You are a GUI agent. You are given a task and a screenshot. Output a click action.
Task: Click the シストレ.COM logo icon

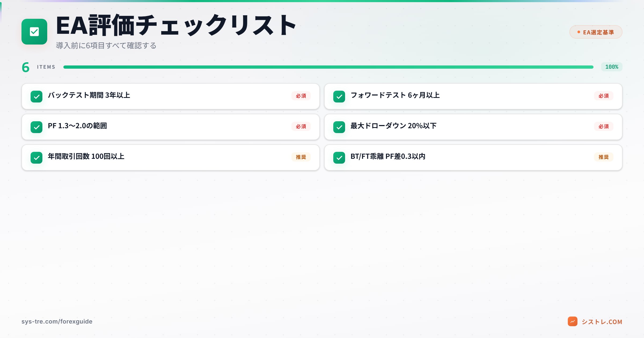point(572,322)
